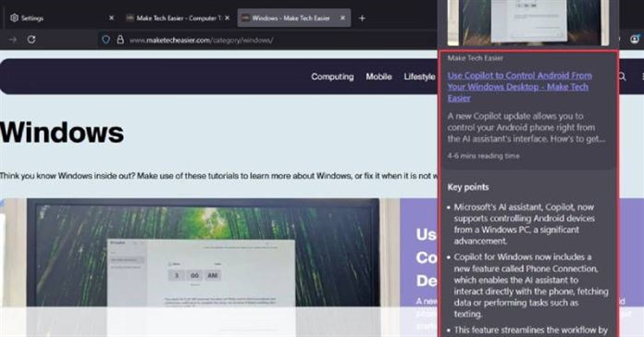Click the Windows category heading
The image size is (644, 337).
point(62,132)
